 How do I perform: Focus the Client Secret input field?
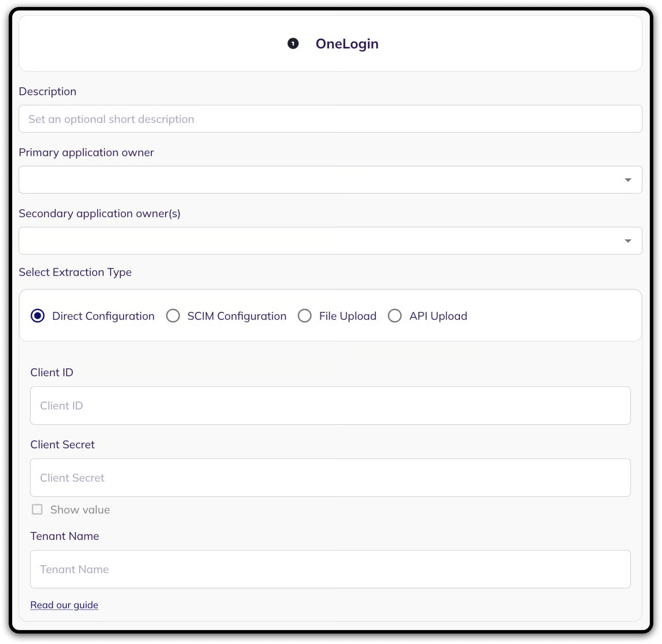(330, 478)
